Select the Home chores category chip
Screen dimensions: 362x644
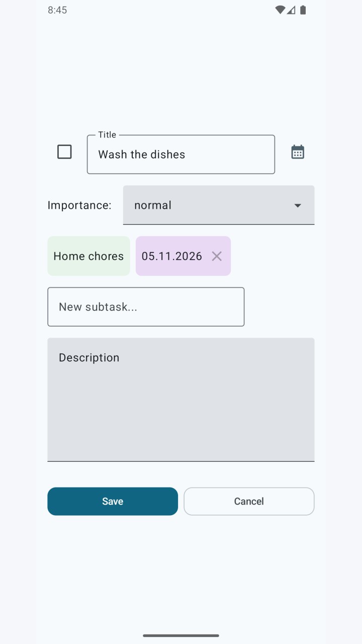[88, 256]
